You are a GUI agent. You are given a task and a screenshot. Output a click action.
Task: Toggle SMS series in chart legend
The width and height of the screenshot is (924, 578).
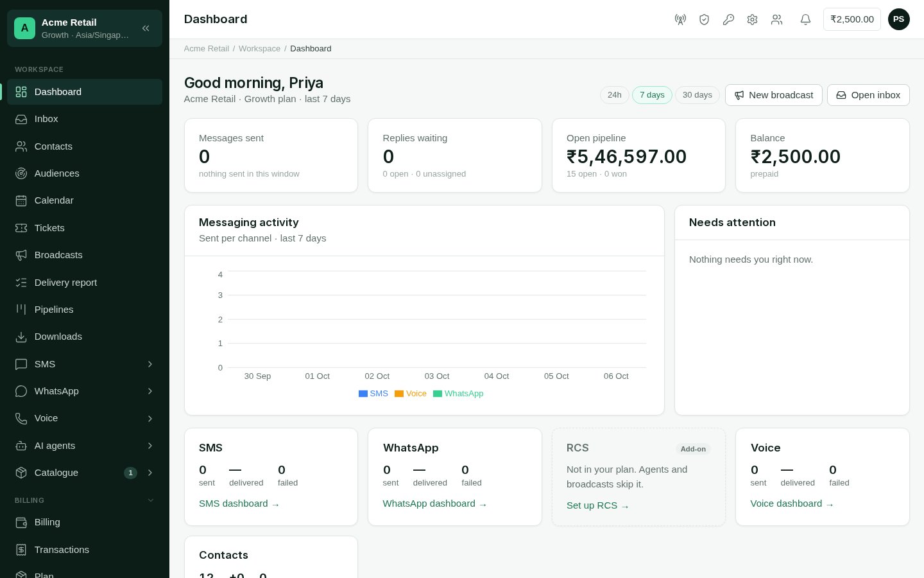click(373, 394)
